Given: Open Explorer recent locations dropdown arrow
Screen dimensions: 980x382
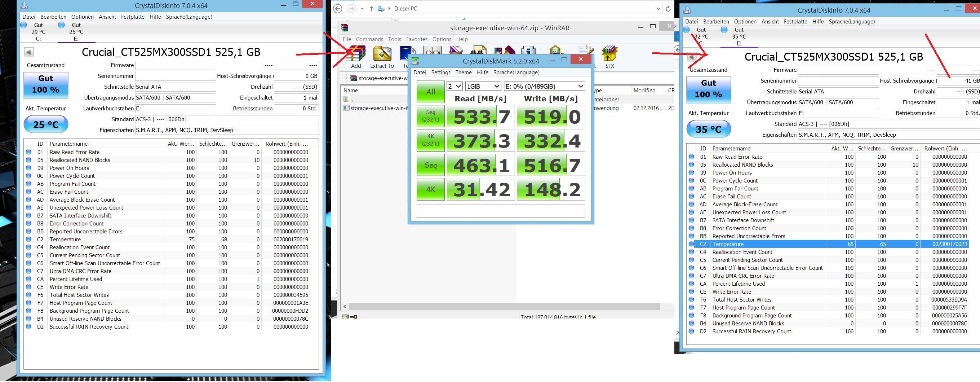Looking at the screenshot, I should (x=362, y=9).
